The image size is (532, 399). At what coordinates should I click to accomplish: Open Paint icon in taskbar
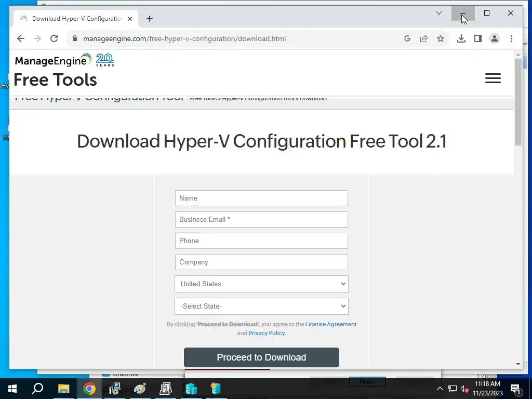pyautogui.click(x=140, y=389)
